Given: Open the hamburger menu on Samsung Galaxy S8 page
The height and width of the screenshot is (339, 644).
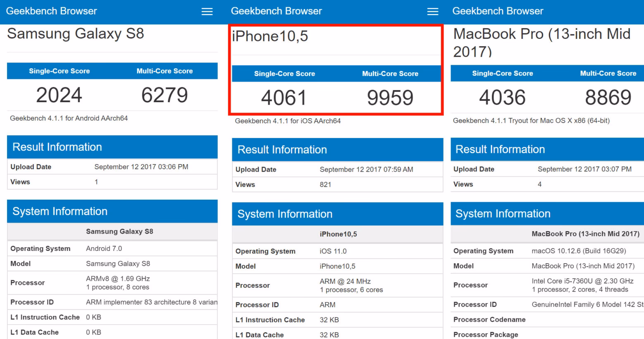Looking at the screenshot, I should point(207,12).
